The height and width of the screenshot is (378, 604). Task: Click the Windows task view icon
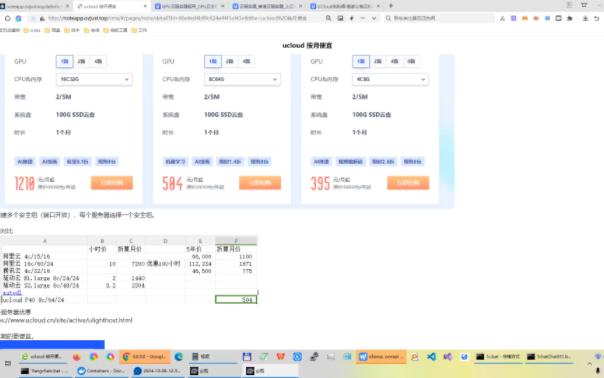pos(8,363)
